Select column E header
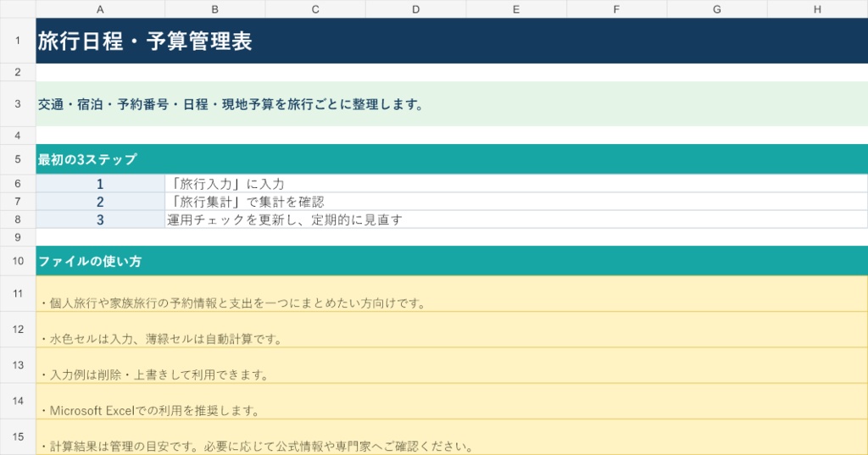This screenshot has height=455, width=868. pyautogui.click(x=516, y=8)
